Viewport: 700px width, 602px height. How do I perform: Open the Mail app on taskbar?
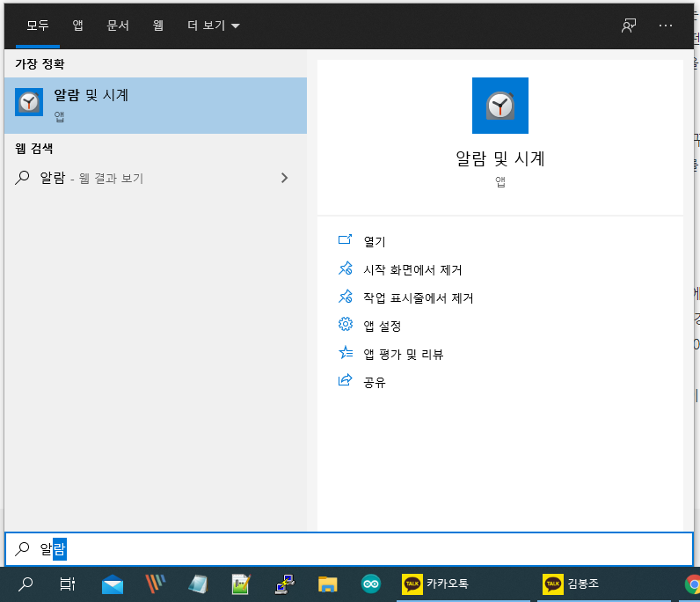coord(113,584)
